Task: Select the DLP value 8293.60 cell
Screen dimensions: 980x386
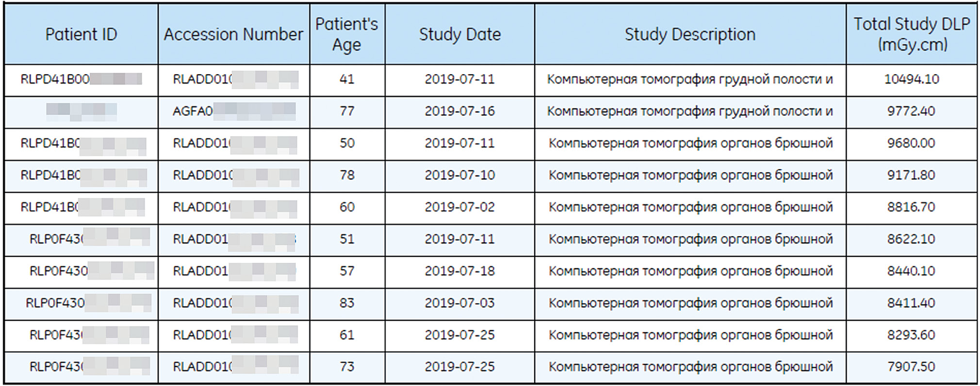Action: pyautogui.click(x=911, y=335)
